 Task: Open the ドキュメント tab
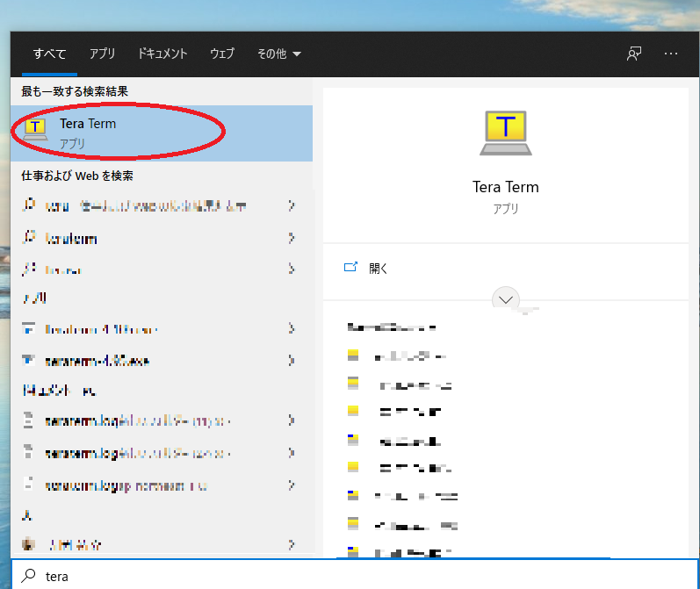click(162, 54)
